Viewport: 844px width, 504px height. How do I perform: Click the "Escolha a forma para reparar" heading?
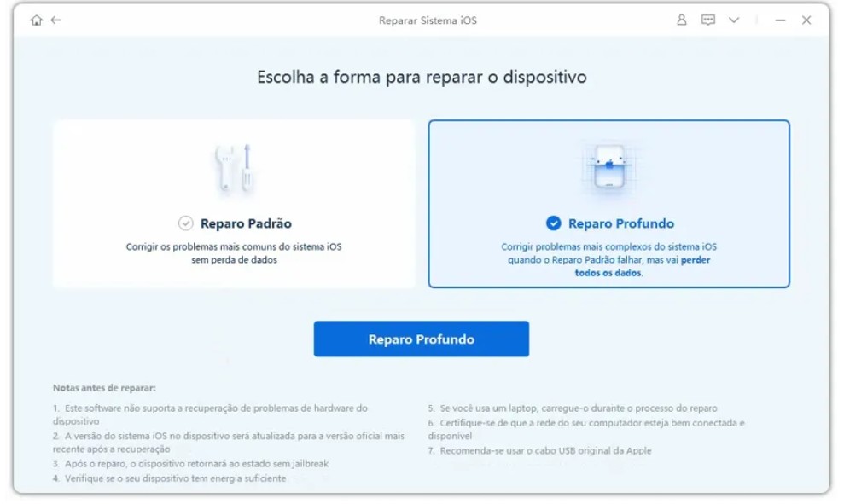click(x=422, y=77)
